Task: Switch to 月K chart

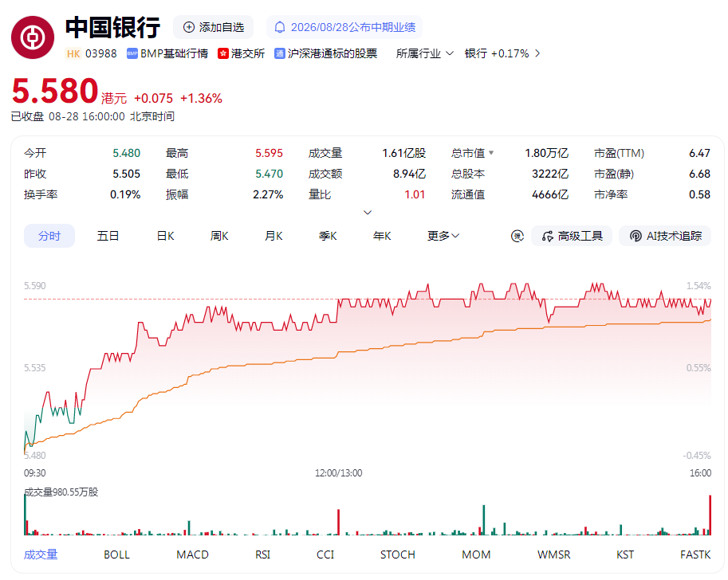Action: pos(273,236)
